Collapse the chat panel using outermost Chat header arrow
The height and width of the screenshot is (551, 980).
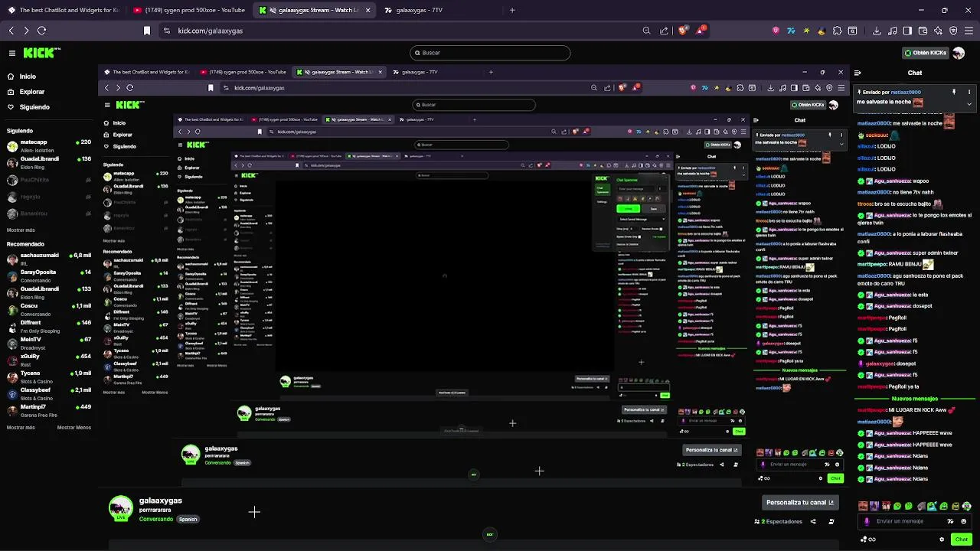(x=857, y=73)
